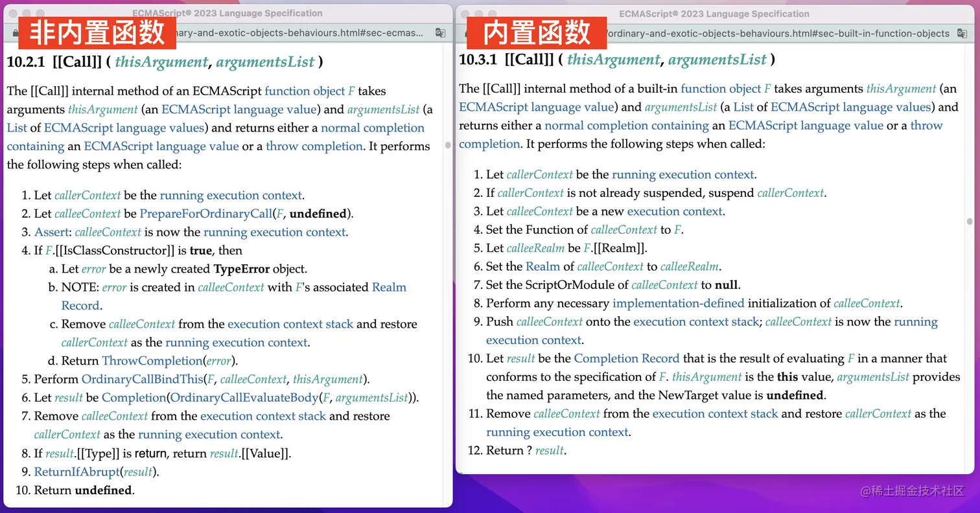Click the '10.3.1 [[Call]]' section heading

point(617,60)
